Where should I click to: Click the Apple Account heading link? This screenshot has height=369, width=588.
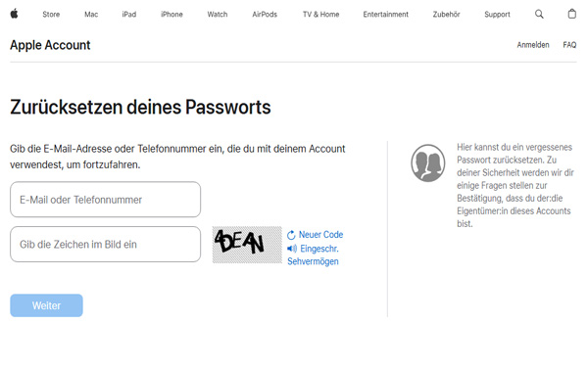pyautogui.click(x=50, y=45)
